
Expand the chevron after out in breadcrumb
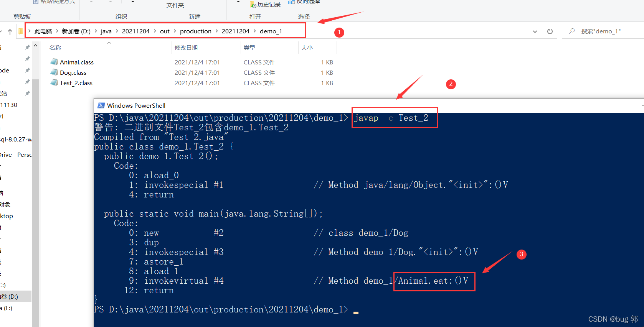175,31
